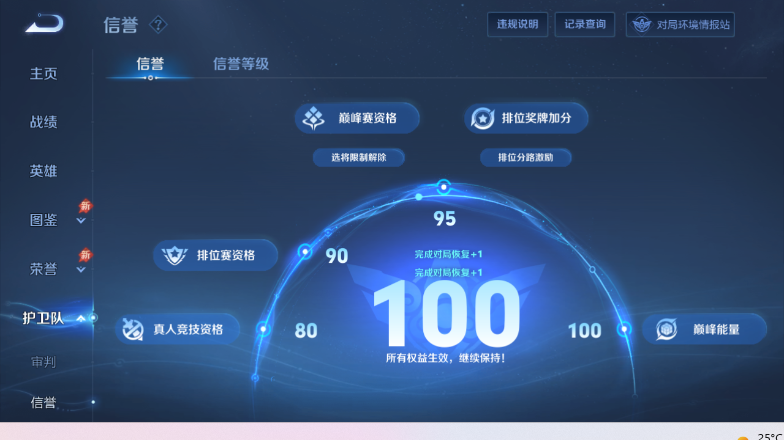
Task: Click the 真人竞技资格 pill button
Action: click(x=178, y=329)
